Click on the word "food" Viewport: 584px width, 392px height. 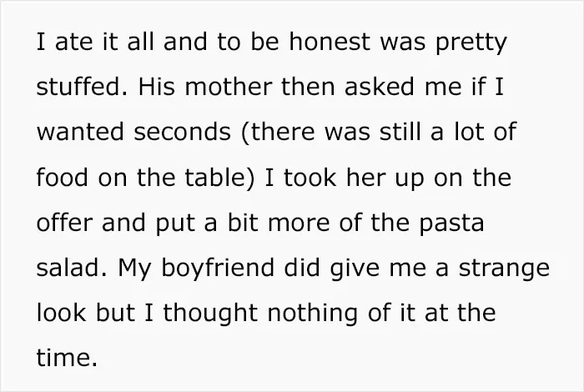62,177
